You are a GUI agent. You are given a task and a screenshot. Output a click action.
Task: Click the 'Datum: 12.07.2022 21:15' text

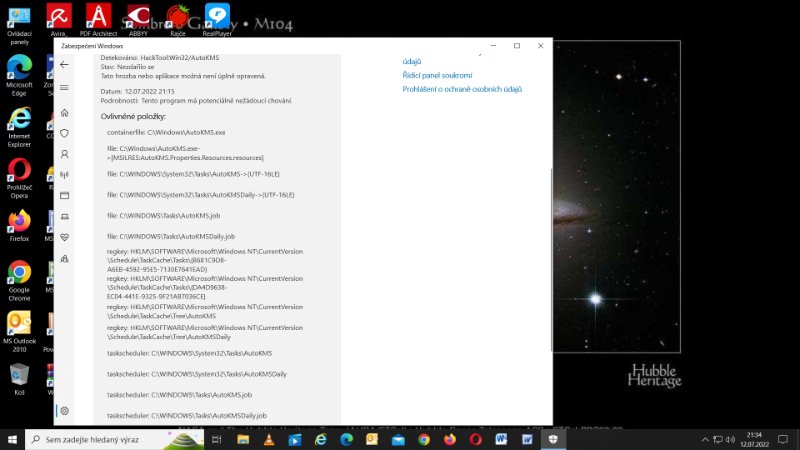[x=137, y=91]
